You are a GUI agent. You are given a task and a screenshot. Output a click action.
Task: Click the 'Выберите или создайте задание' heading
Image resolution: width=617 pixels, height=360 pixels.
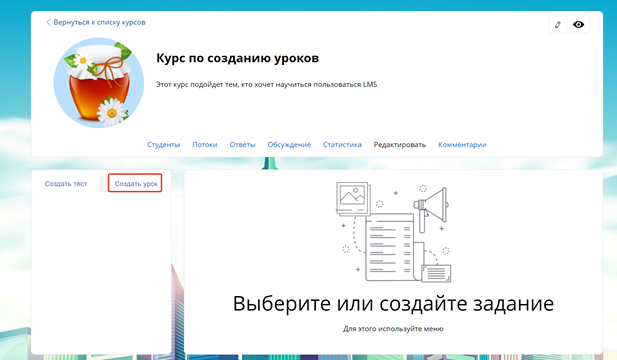[x=393, y=304]
